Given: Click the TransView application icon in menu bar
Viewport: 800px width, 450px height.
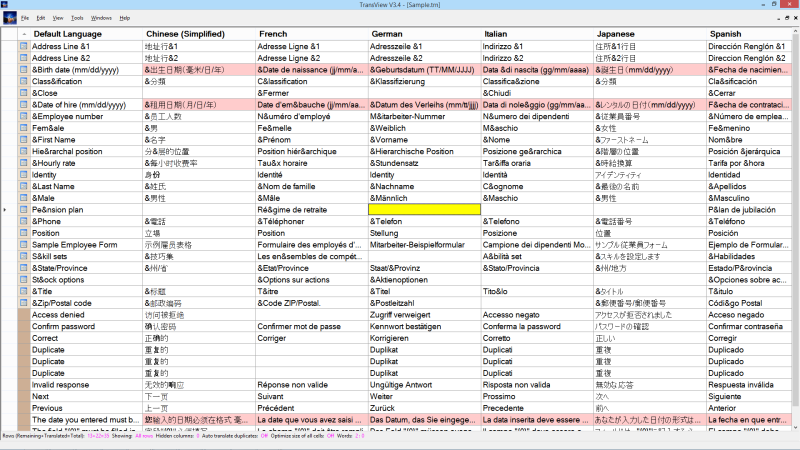Looking at the screenshot, I should (10, 18).
